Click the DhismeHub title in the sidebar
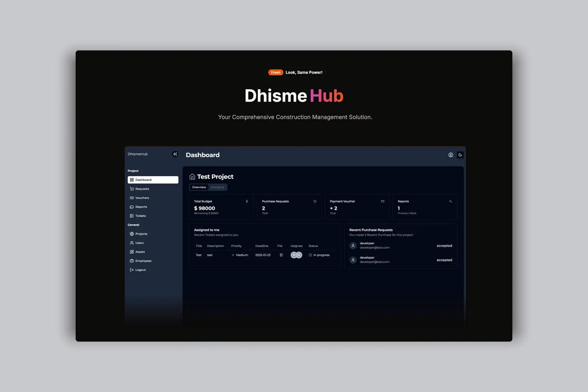 pos(137,154)
